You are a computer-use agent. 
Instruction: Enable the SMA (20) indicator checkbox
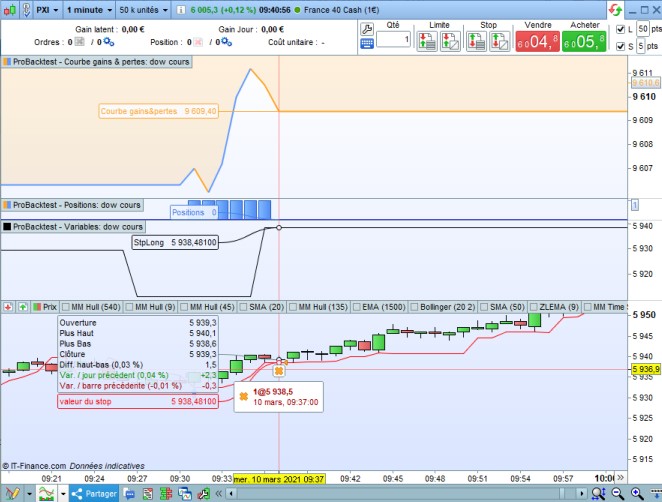pyautogui.click(x=243, y=307)
